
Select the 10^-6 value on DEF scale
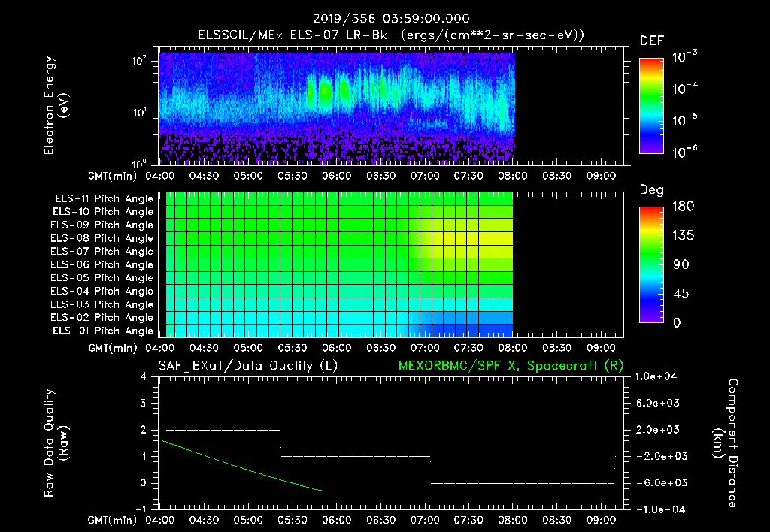click(684, 152)
